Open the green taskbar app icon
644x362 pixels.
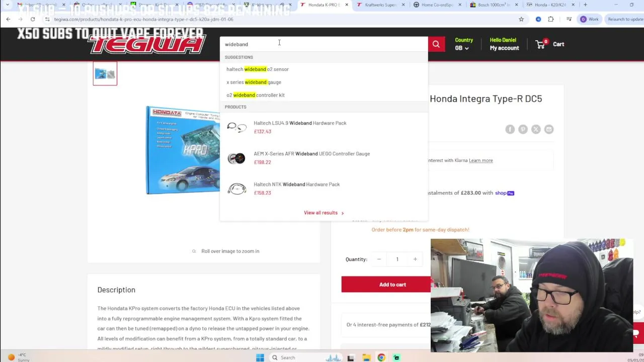tap(396, 357)
